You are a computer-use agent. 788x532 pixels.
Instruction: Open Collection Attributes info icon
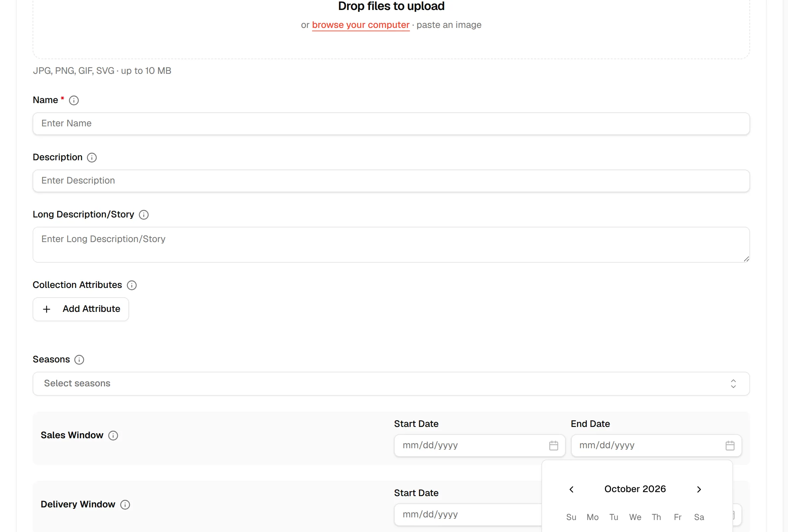(x=131, y=285)
